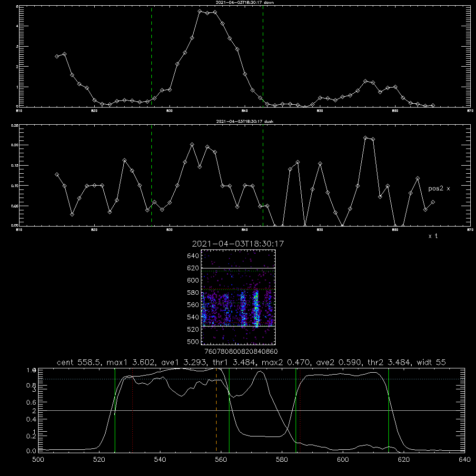
Task: Click the green vertical line near 615 in bottom plot
Action: pos(388,410)
